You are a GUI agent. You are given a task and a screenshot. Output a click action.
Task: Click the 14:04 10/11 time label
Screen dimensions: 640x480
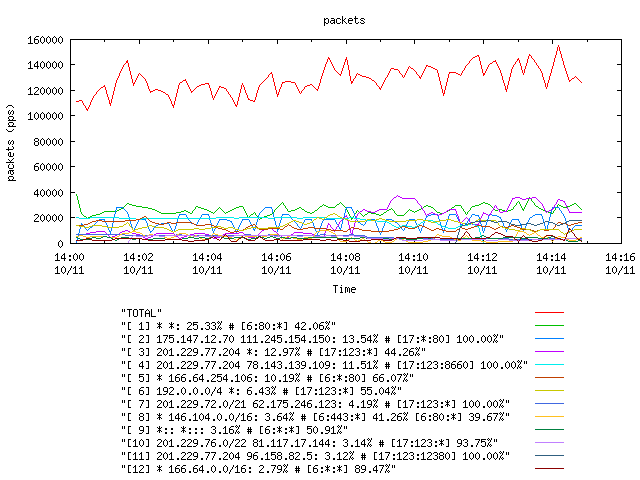(x=207, y=264)
